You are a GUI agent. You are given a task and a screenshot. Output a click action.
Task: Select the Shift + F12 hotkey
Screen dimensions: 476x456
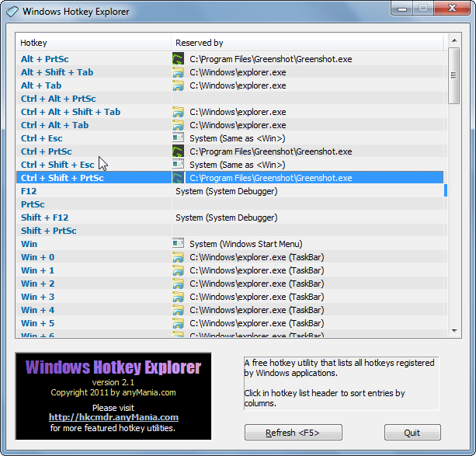pyautogui.click(x=44, y=218)
